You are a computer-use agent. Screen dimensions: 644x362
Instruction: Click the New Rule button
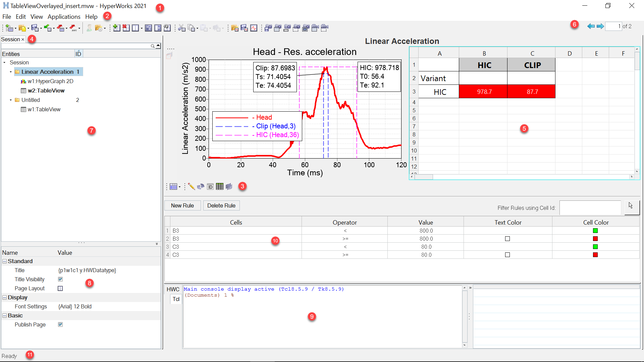182,205
